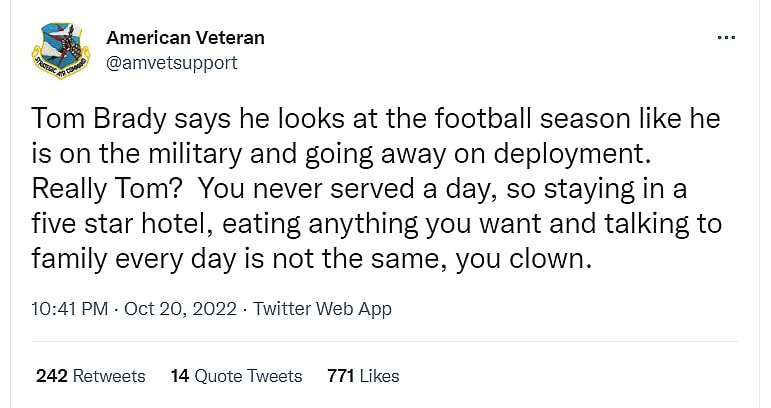Click the number 242 in the stats row

pos(52,376)
